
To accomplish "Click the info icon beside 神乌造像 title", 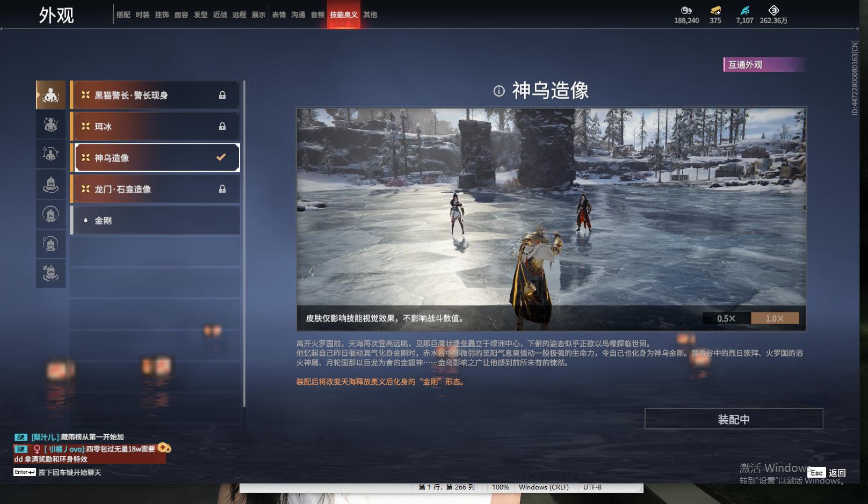I will coord(499,91).
